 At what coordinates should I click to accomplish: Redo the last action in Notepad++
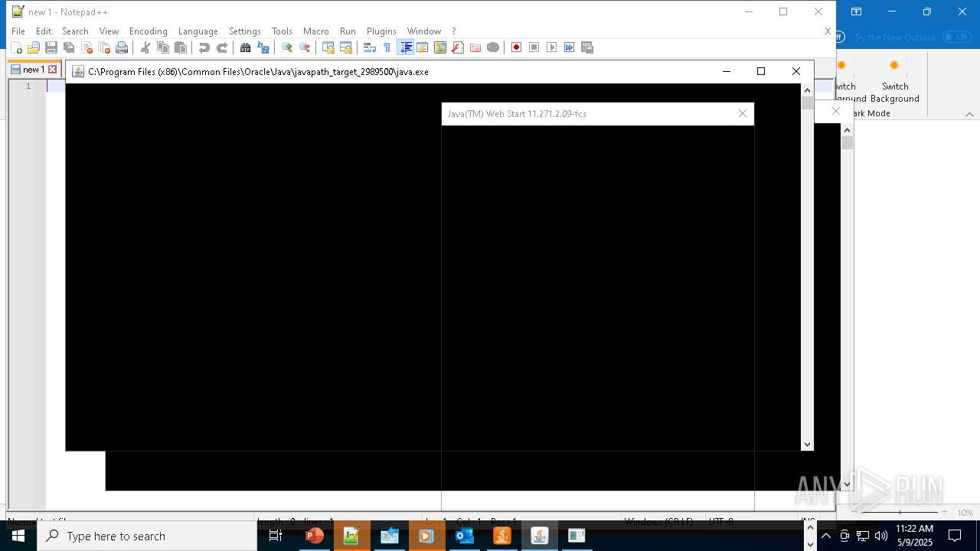pos(222,47)
